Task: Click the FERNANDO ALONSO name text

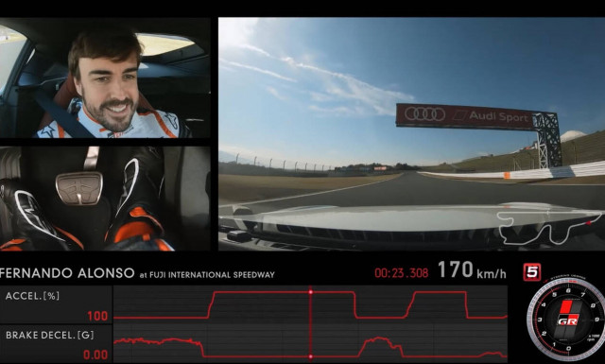Action: pyautogui.click(x=67, y=273)
